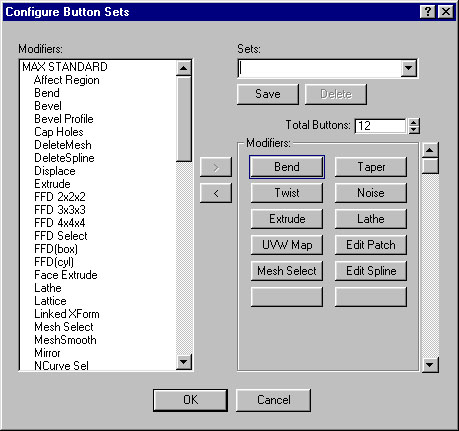459x431 pixels.
Task: Click the Cancel button
Action: pyautogui.click(x=273, y=400)
